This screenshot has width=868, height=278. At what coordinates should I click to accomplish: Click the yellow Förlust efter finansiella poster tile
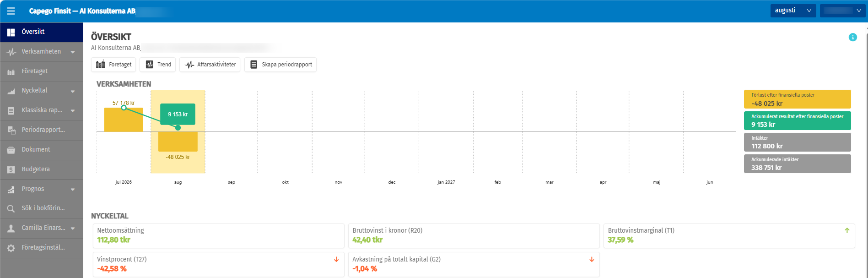point(798,99)
